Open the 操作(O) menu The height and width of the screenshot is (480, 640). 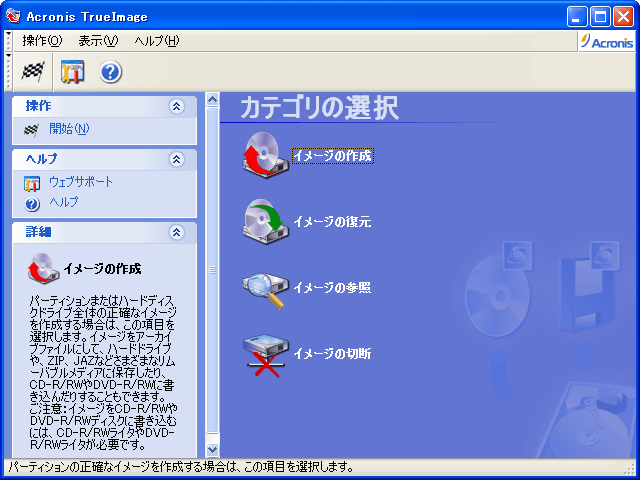(42, 41)
